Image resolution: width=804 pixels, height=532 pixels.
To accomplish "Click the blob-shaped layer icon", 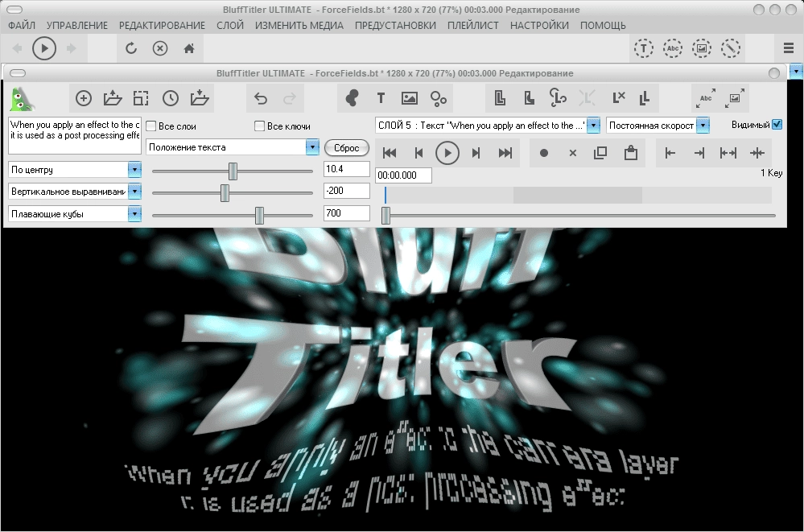I will tap(352, 98).
